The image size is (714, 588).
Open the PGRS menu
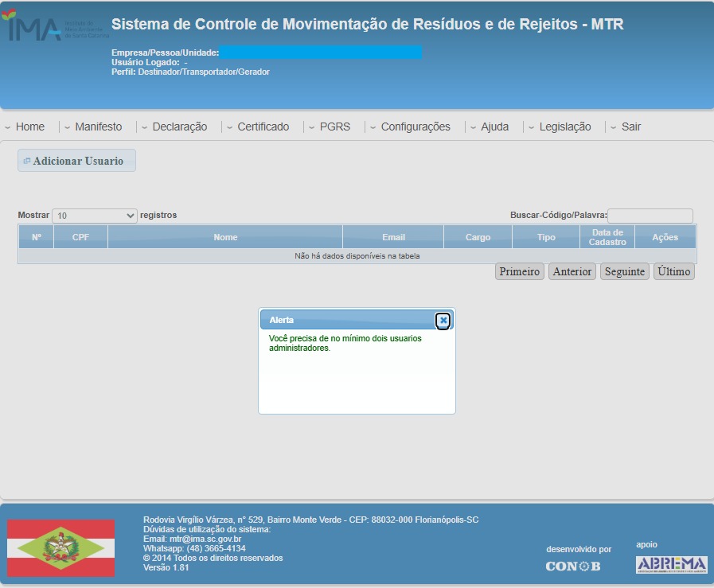tap(334, 127)
